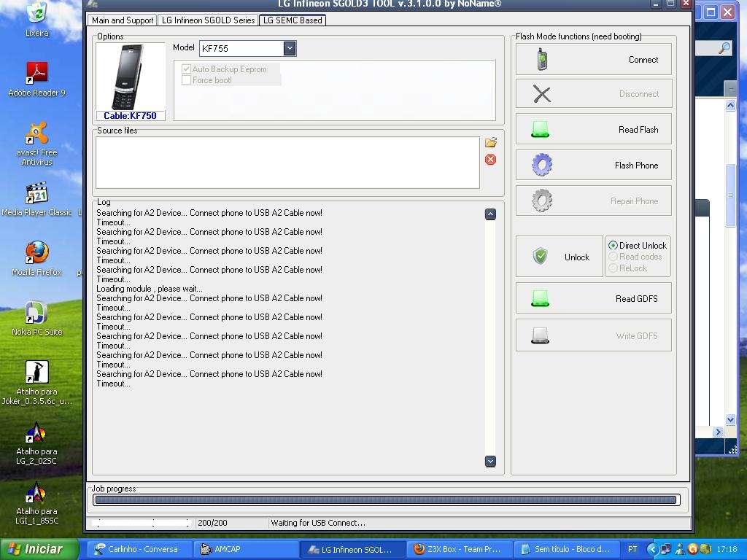747x560 pixels.
Task: Click the gray Write GDFS drive icon
Action: click(x=541, y=335)
